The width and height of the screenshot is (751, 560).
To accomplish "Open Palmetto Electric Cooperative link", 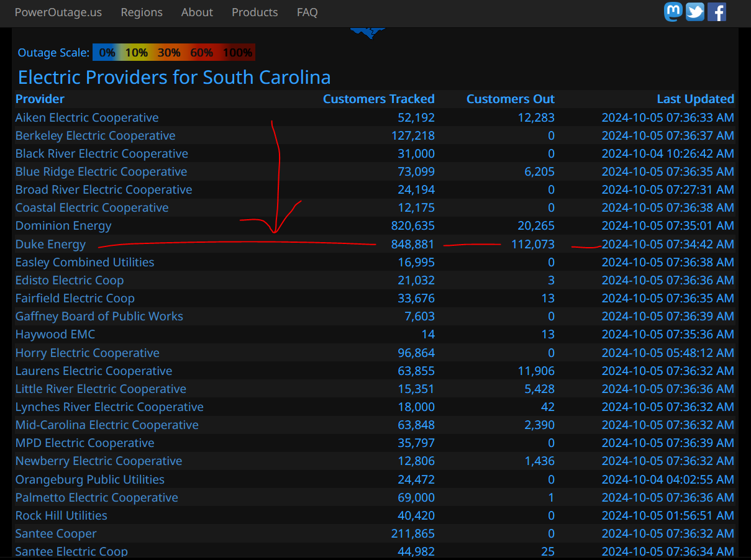I will (x=97, y=497).
